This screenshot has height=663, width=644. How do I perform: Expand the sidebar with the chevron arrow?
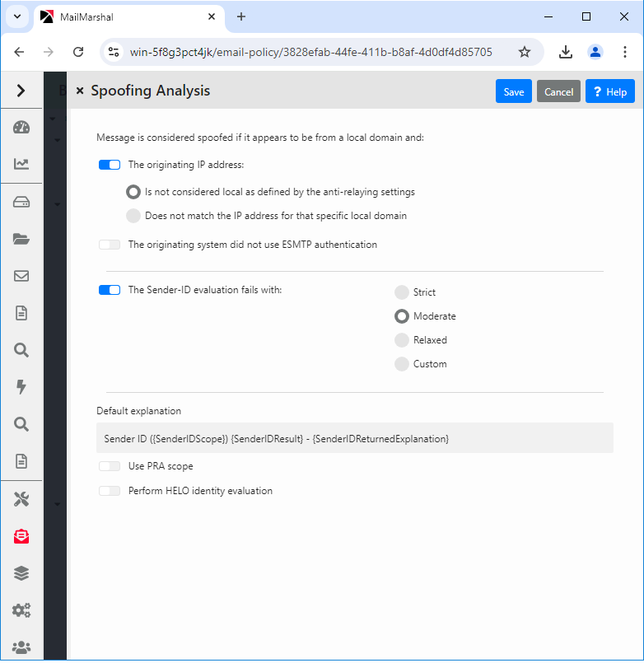[21, 91]
